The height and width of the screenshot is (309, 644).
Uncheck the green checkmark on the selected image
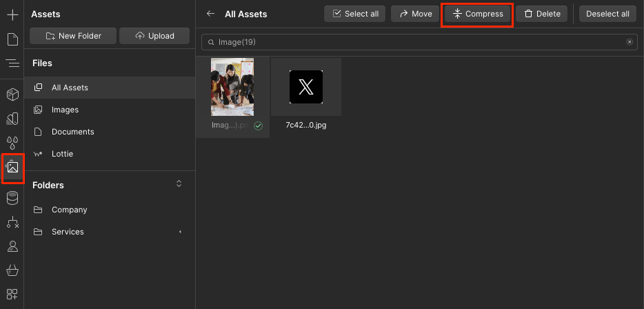[258, 126]
